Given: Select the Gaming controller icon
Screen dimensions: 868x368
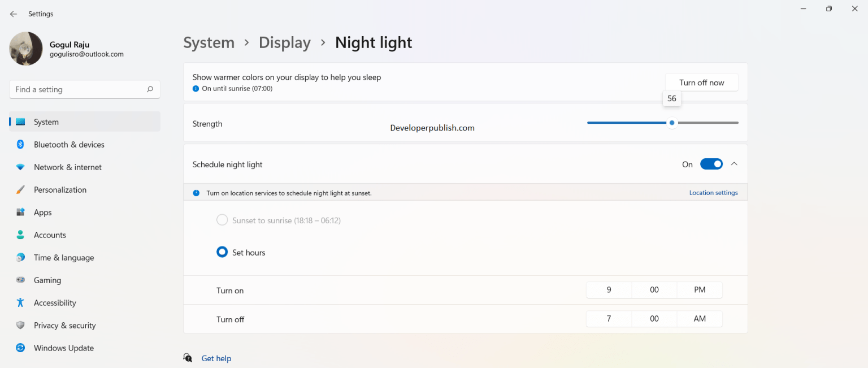Looking at the screenshot, I should 20,280.
